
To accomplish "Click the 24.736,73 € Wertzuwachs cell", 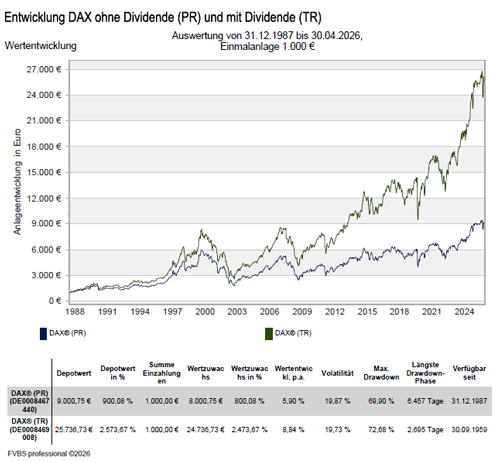I will (206, 430).
